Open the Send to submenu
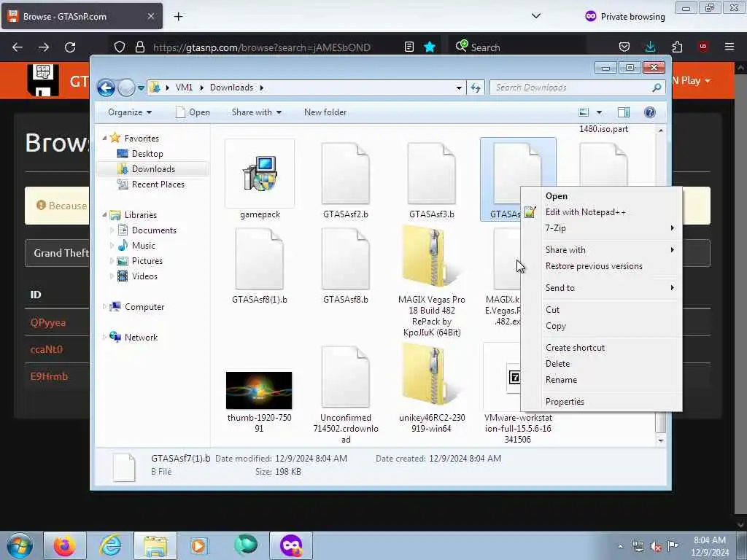Screen dimensions: 747x560 coord(601,288)
